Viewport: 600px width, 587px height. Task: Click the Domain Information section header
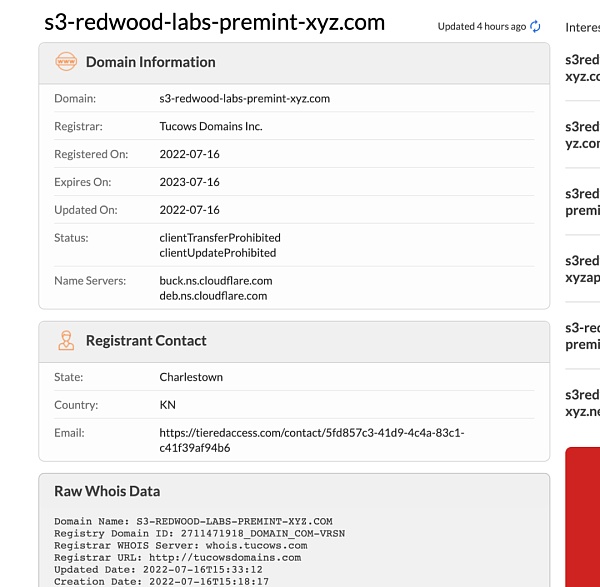tap(150, 62)
